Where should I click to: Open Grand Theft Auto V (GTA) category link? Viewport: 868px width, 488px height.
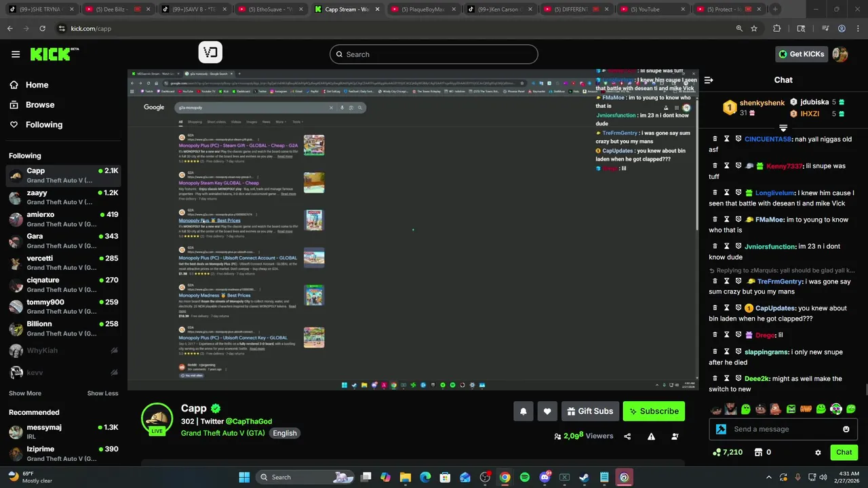point(223,433)
